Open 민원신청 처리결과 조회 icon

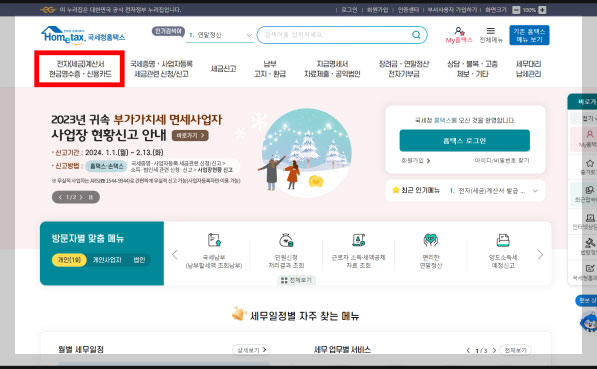[x=286, y=240]
